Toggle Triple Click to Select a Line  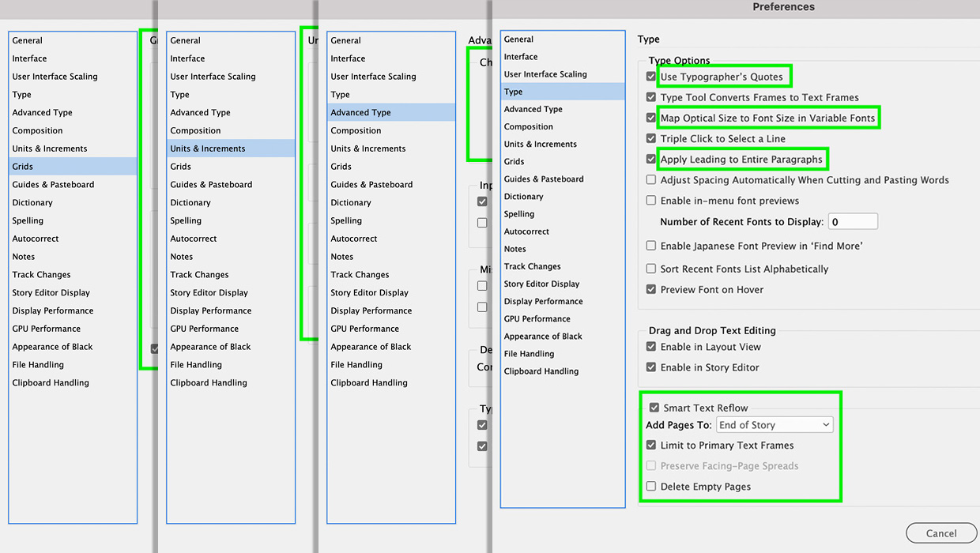(651, 139)
